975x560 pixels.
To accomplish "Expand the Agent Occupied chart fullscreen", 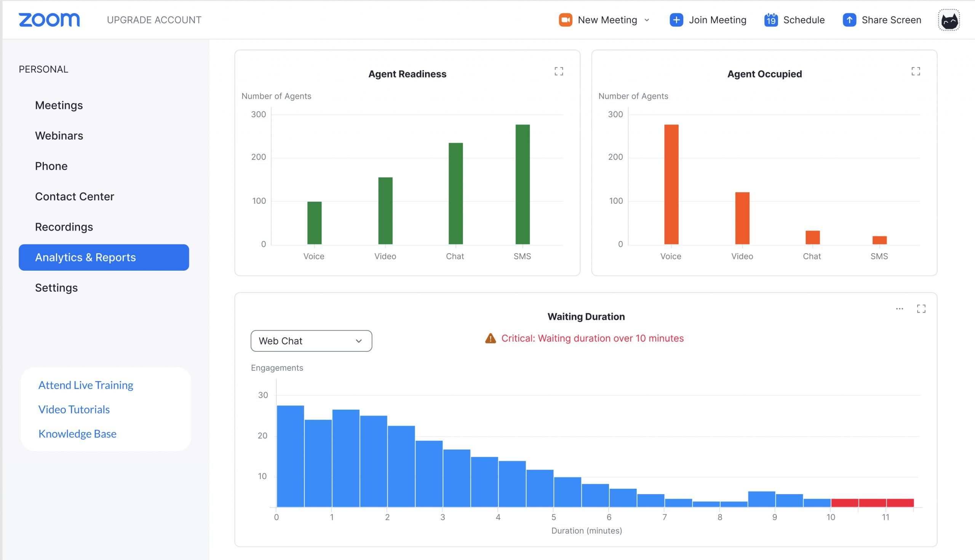I will pos(915,71).
